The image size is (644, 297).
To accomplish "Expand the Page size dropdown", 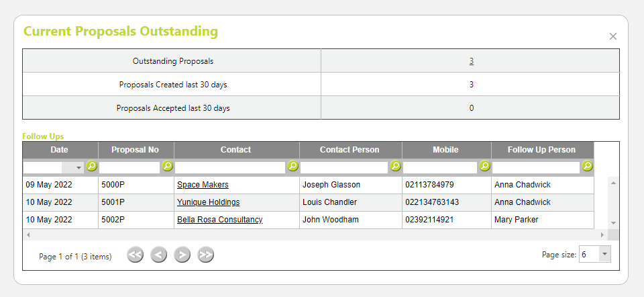I will click(x=604, y=254).
